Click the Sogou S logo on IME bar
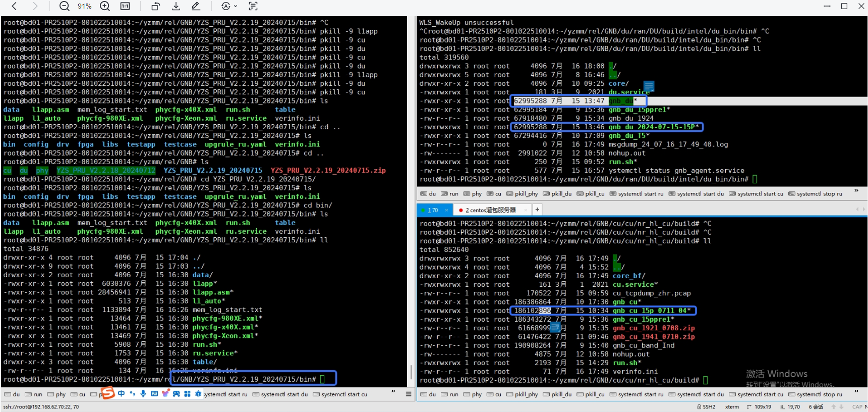Screen dimensions: 868x412 pyautogui.click(x=107, y=393)
